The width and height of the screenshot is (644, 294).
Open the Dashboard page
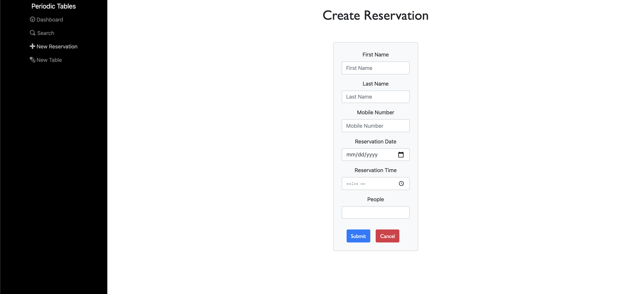pos(50,19)
